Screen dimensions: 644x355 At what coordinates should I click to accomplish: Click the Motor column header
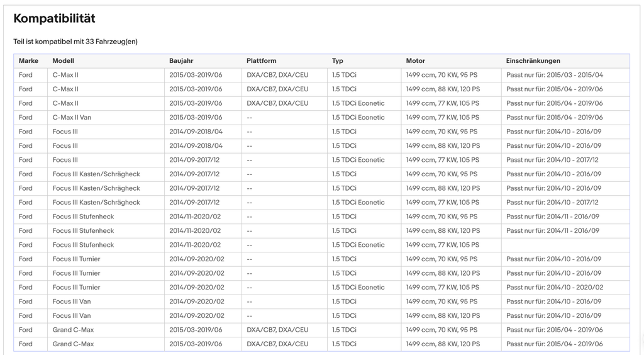tap(416, 61)
